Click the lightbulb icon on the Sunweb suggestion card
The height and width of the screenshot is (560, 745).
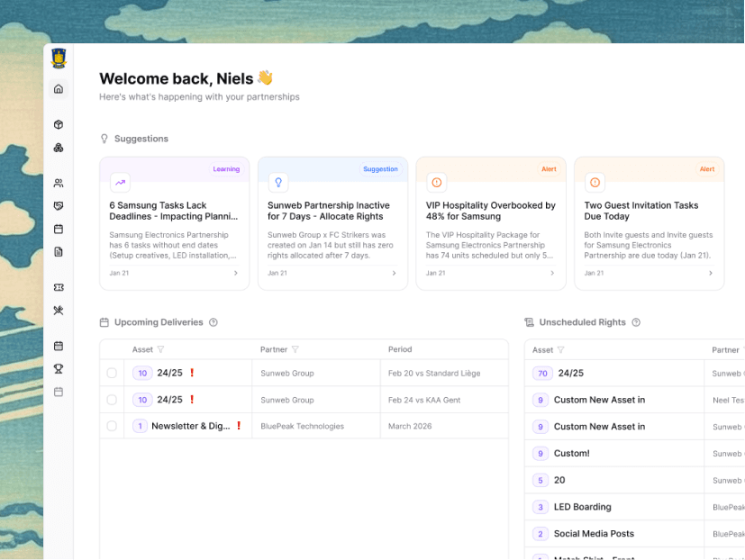(279, 182)
